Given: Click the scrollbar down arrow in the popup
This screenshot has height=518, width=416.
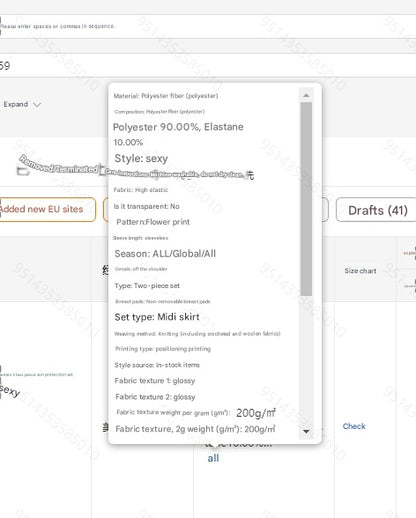Looking at the screenshot, I should point(306,431).
